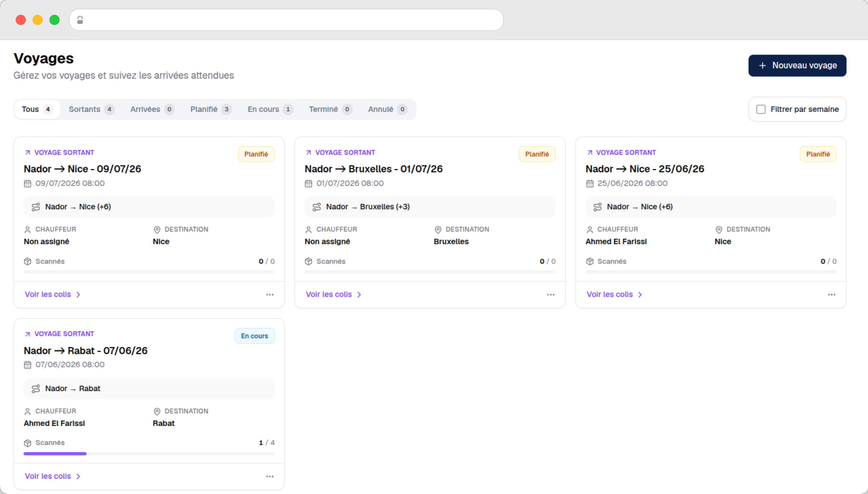This screenshot has width=868, height=494.
Task: Click calendar icon beside 25/06/2026 08:00
Action: coord(590,184)
